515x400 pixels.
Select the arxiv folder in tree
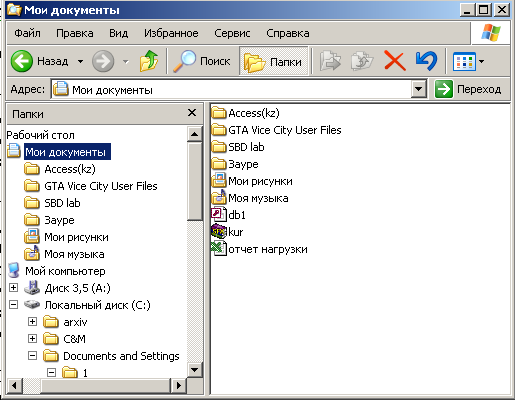click(75, 322)
